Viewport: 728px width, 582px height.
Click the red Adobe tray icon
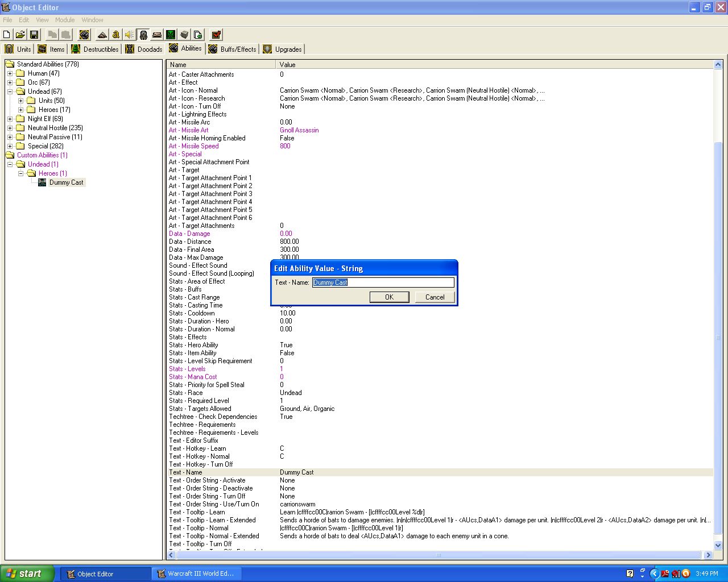665,573
